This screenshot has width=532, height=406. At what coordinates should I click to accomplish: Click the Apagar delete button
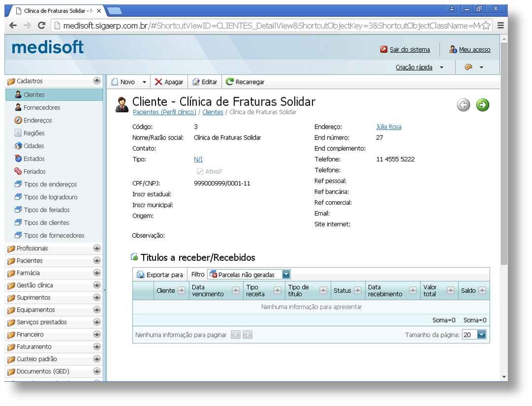tap(169, 82)
